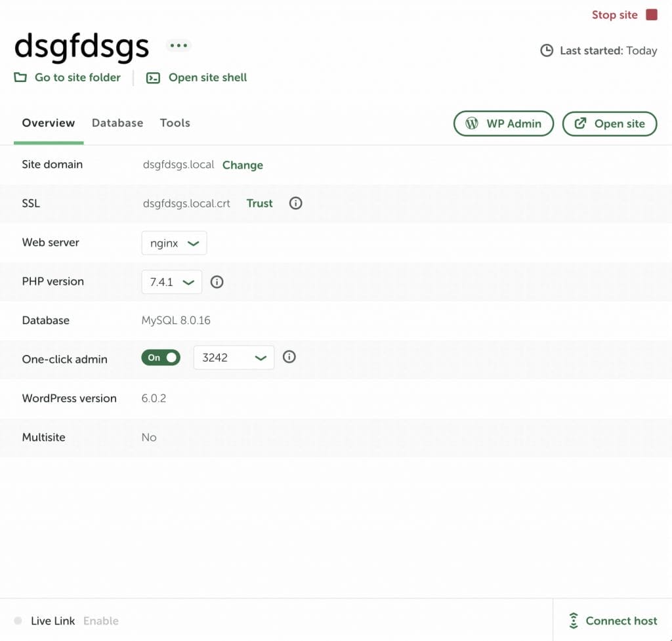Image resolution: width=672 pixels, height=641 pixels.
Task: Click the Connect host button
Action: pos(613,621)
